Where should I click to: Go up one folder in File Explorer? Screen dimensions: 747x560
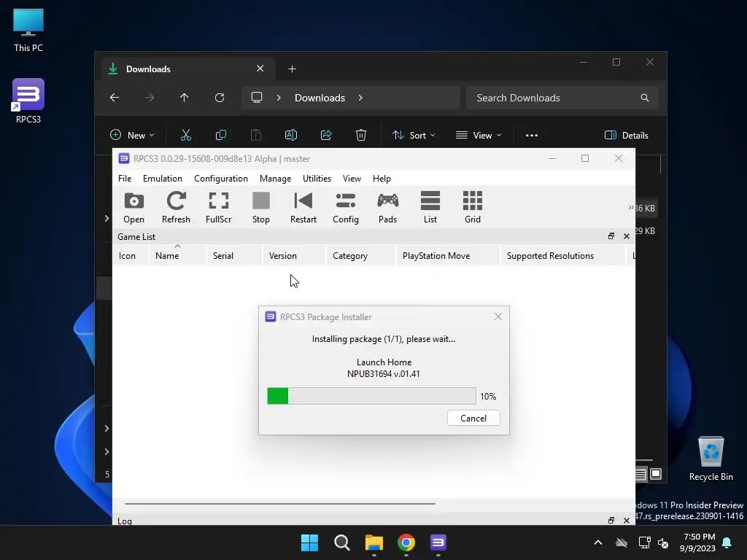[185, 98]
